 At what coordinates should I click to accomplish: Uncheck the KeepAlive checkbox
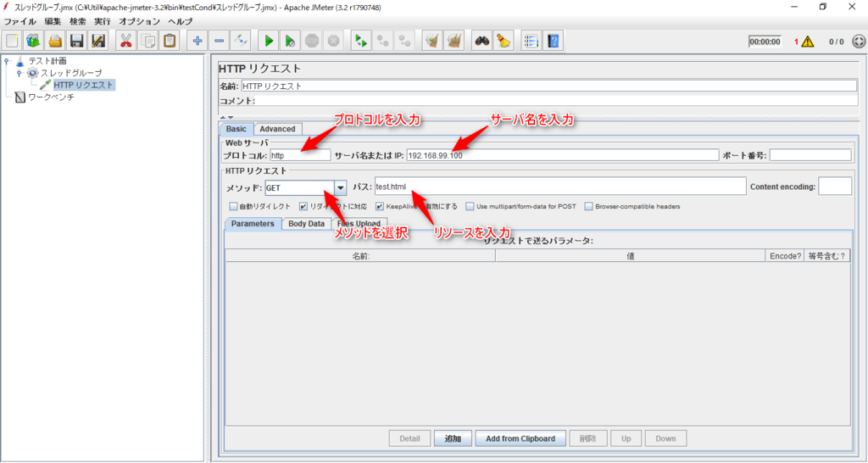pyautogui.click(x=380, y=207)
